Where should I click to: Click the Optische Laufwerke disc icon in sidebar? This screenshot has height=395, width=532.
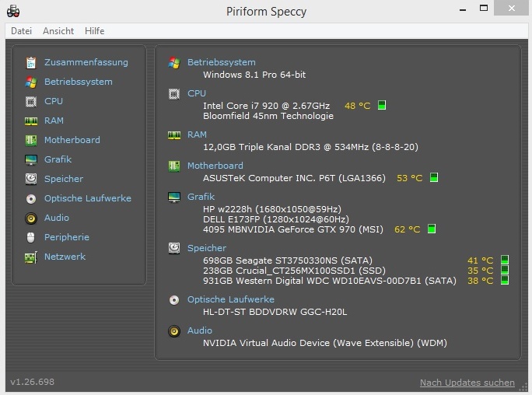pos(31,199)
